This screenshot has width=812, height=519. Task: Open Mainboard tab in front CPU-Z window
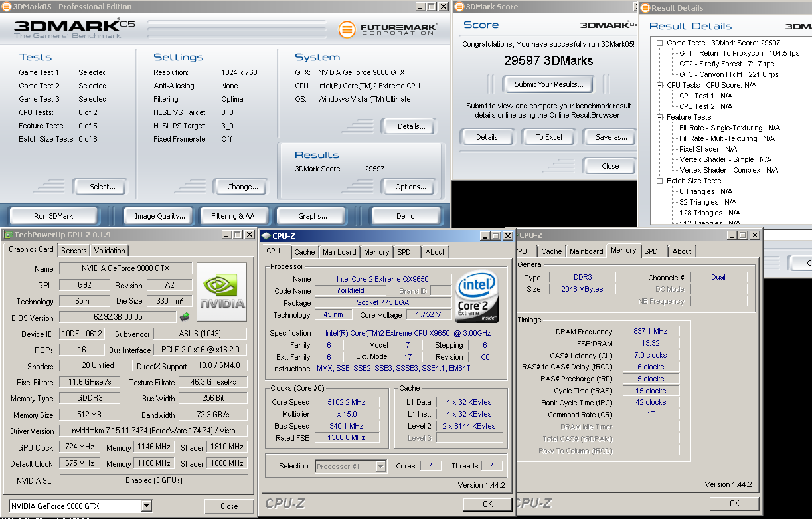tap(339, 252)
